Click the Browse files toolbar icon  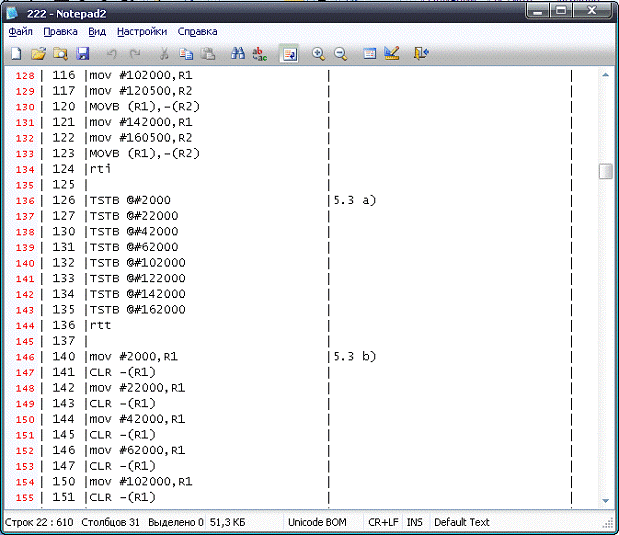(x=60, y=53)
